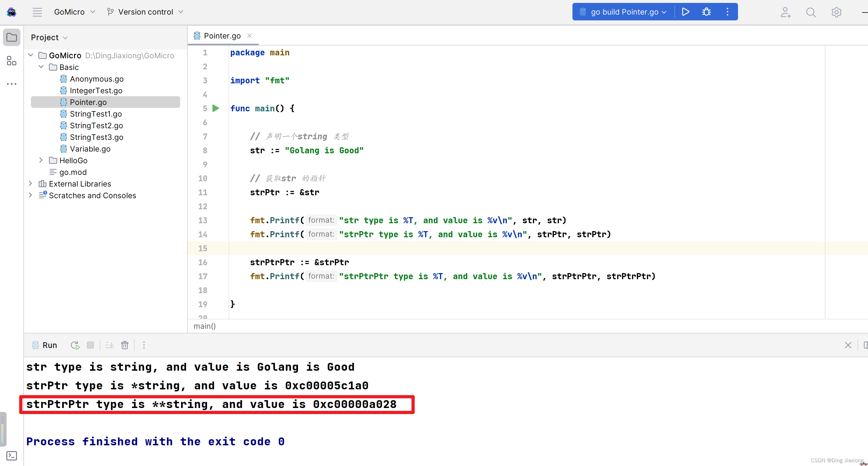The image size is (868, 466).
Task: Click the code with me user icon
Action: point(786,13)
